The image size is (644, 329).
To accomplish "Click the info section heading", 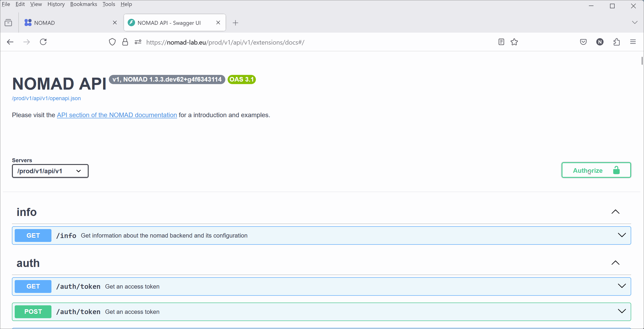I will pyautogui.click(x=26, y=212).
